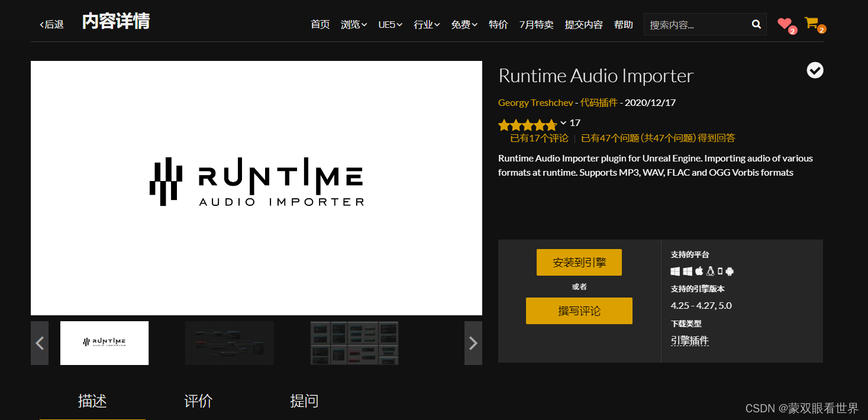Open the 特价 menu item
Viewport: 868px width, 420px height.
[498, 24]
